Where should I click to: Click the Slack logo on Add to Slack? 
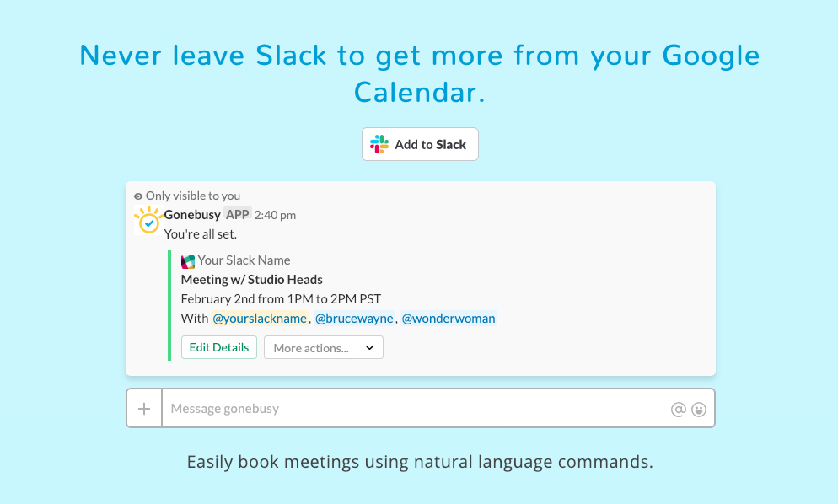pos(379,144)
